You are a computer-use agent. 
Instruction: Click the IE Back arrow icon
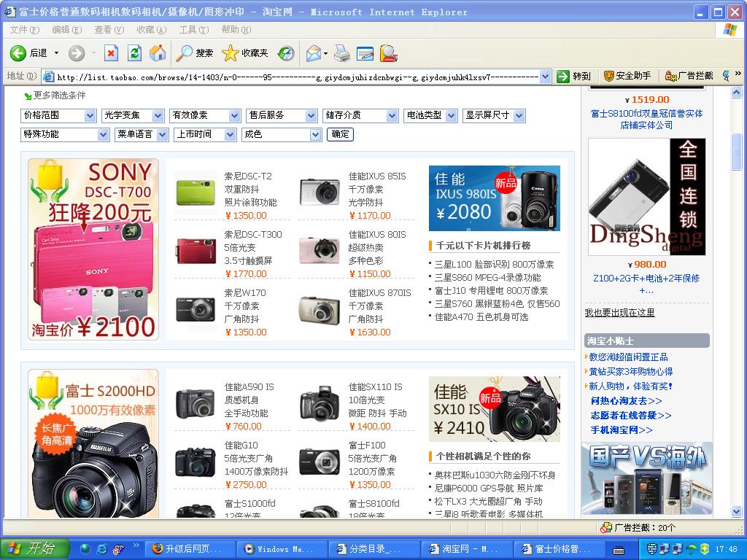point(18,52)
